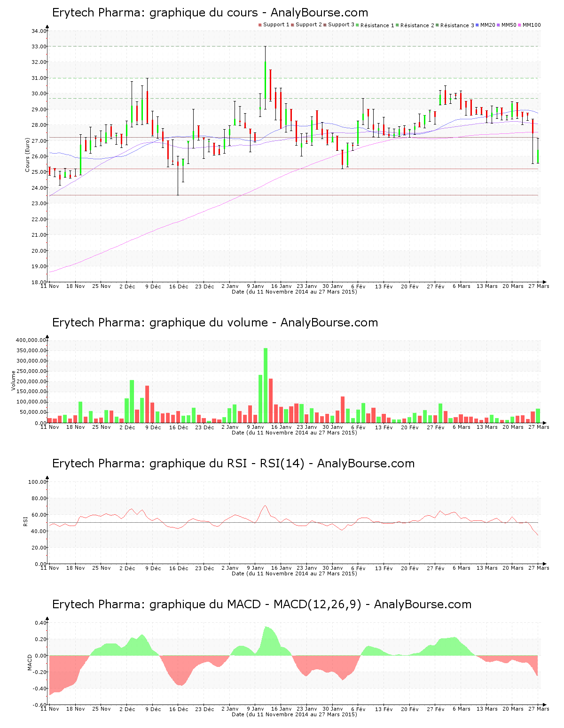Click the MM20 blue legend square

478,25
